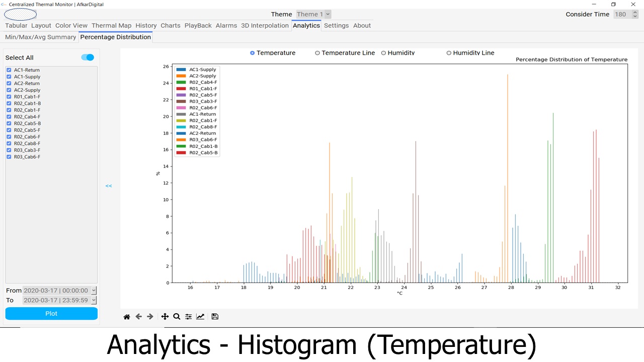This screenshot has width=644, height=362.
Task: Select the Pan move tool icon
Action: point(165,317)
